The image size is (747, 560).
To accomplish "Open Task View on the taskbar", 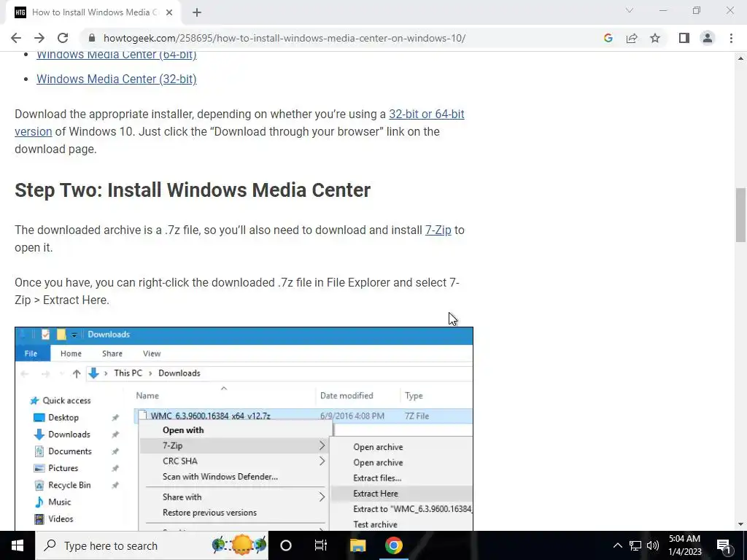I will point(321,545).
